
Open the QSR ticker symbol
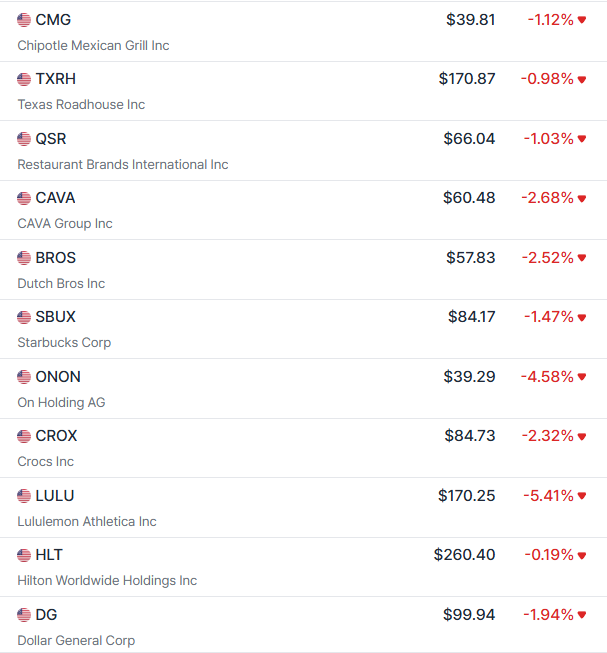[50, 139]
